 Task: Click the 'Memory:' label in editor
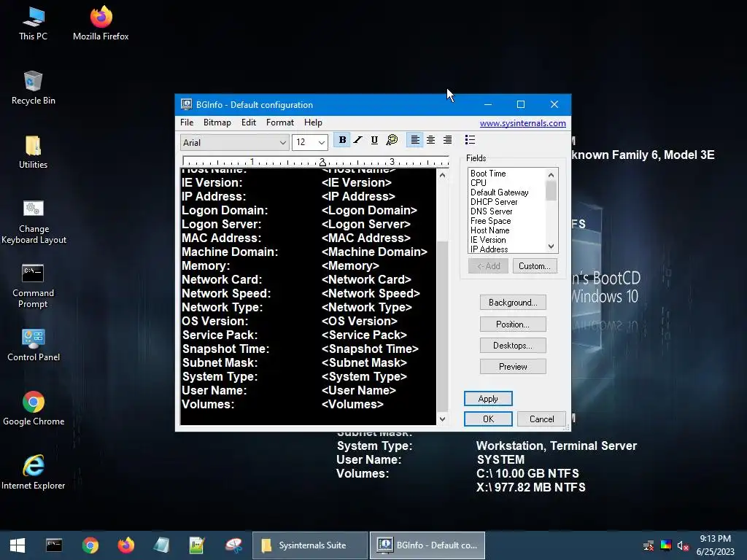(206, 265)
